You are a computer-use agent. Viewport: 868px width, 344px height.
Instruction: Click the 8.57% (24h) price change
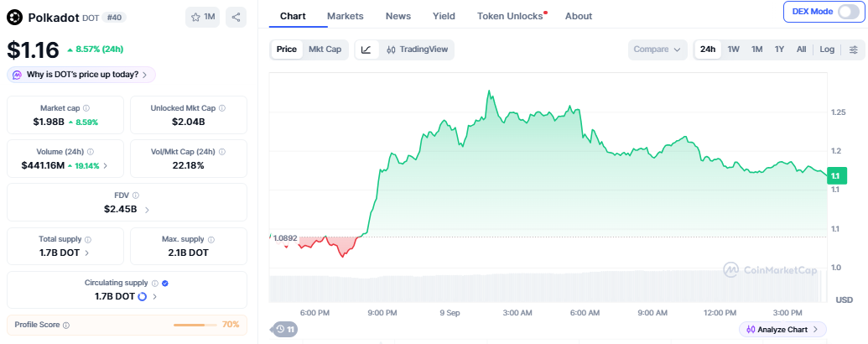click(96, 50)
